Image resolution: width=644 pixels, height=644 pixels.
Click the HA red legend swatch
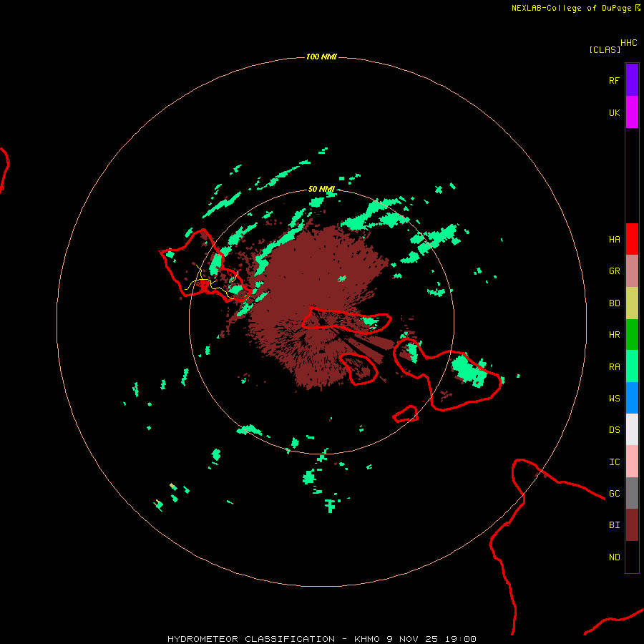click(632, 239)
